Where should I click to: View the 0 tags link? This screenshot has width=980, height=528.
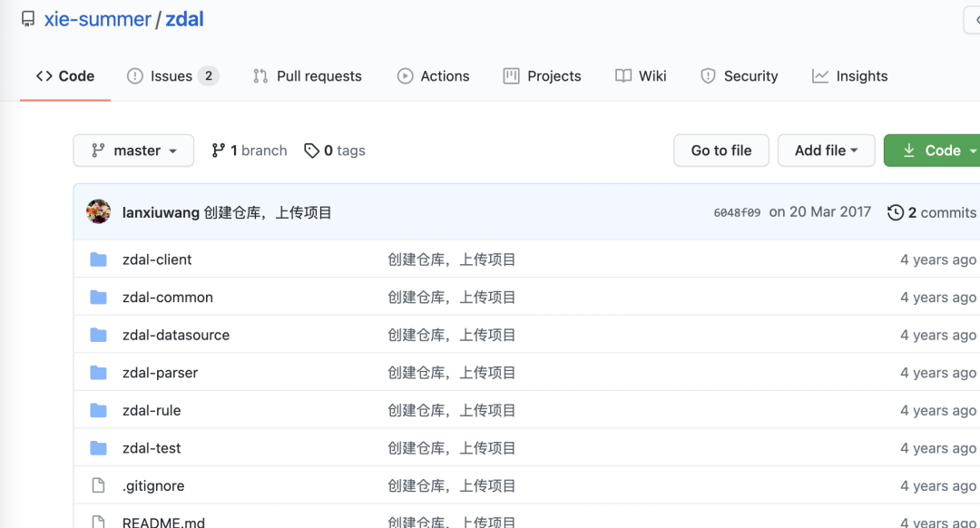coord(334,151)
